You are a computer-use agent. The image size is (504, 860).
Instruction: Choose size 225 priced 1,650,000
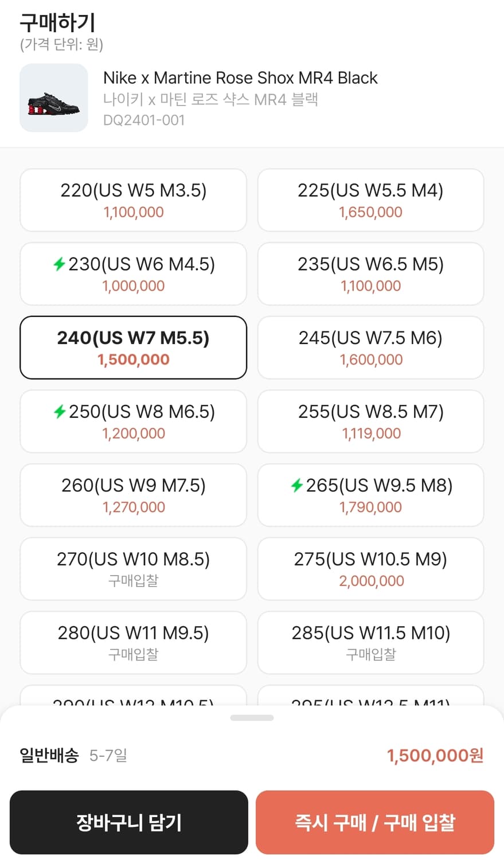[x=370, y=200]
